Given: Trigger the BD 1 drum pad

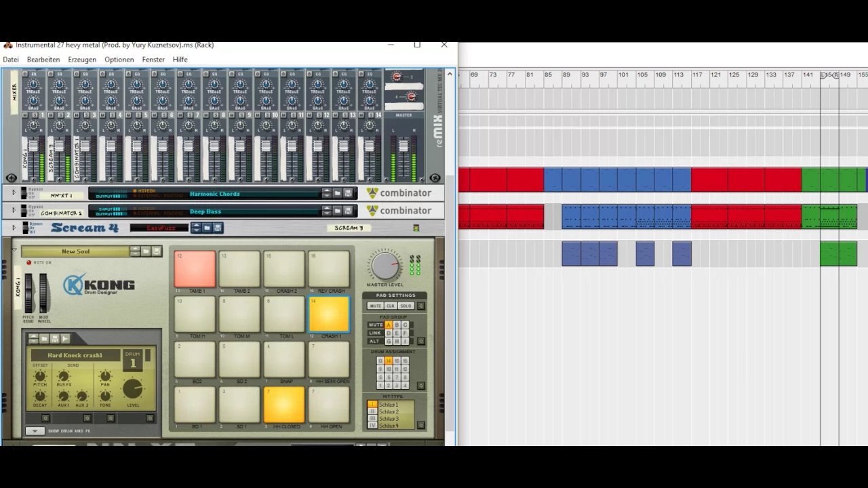Looking at the screenshot, I should click(x=195, y=405).
